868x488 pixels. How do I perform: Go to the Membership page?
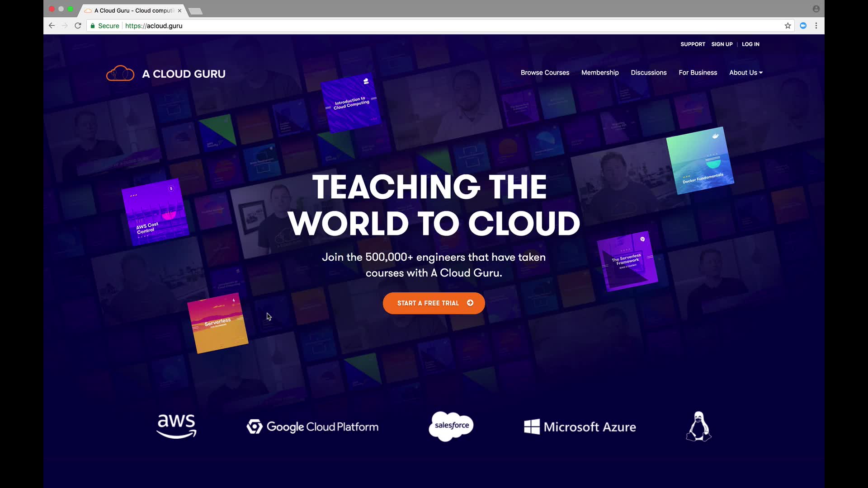600,72
